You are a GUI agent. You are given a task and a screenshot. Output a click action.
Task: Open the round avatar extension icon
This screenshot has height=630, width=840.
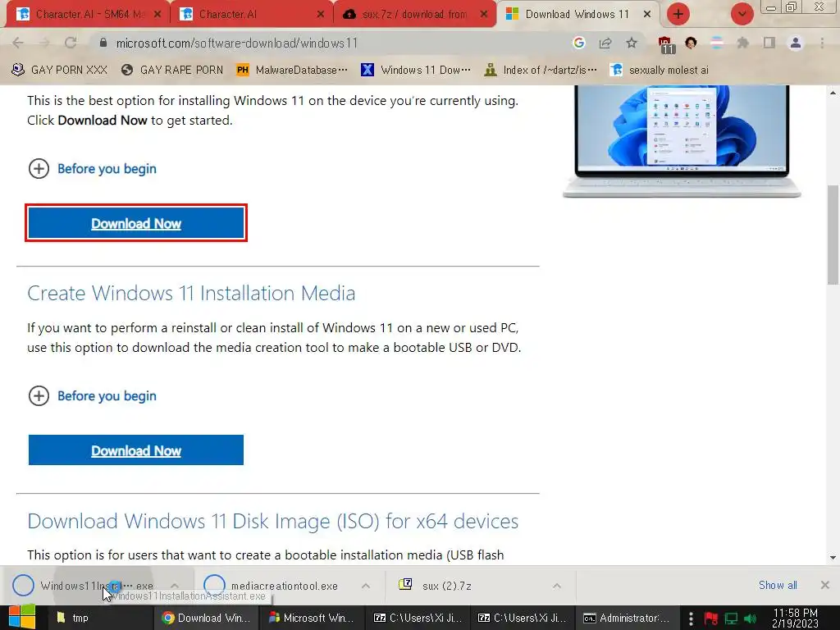coord(691,43)
